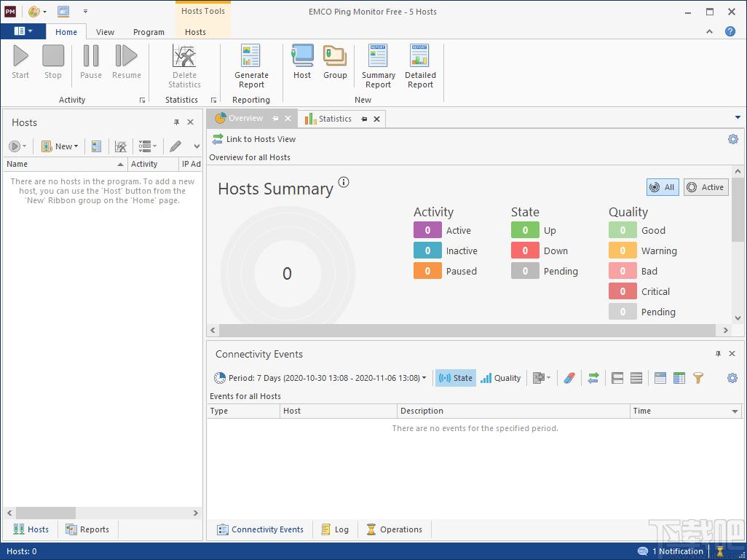Click delete statistics icon in Hosts toolbar
Viewport: 747px width, 560px height.
tap(121, 146)
